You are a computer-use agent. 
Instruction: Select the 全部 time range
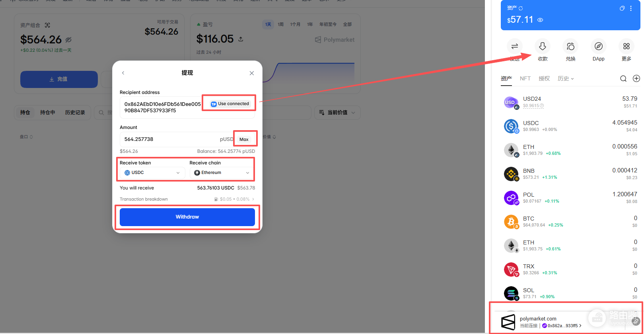tap(347, 24)
